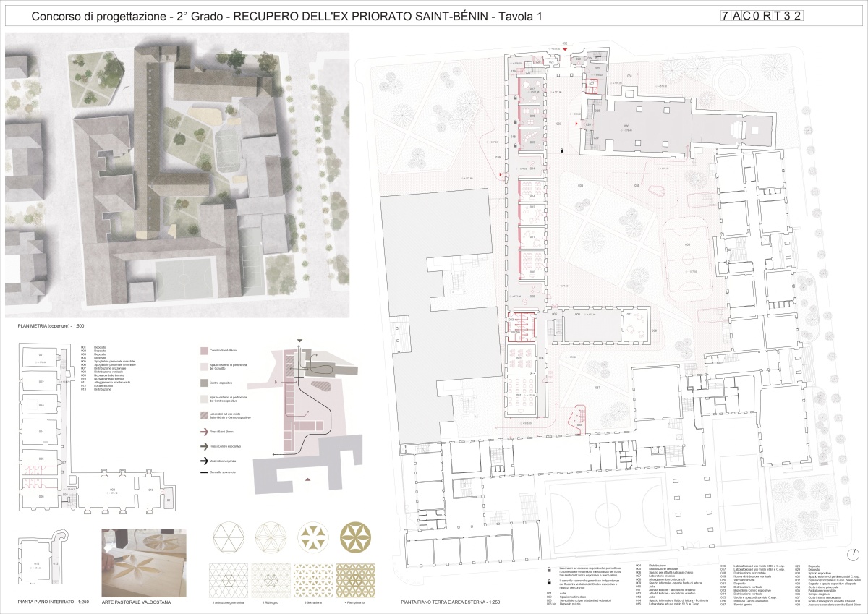
Task: Click the hexagon circle above 'Astrazione geometrica'
Action: coord(228,538)
